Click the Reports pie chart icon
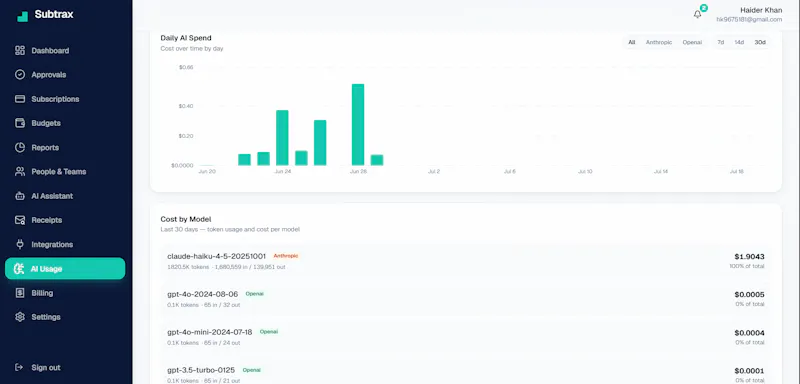 tap(20, 147)
